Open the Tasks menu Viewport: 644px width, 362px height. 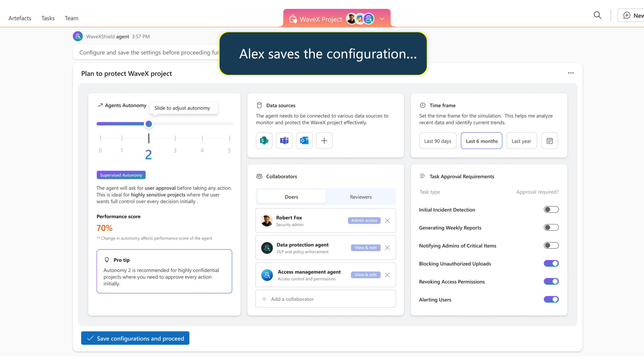48,18
